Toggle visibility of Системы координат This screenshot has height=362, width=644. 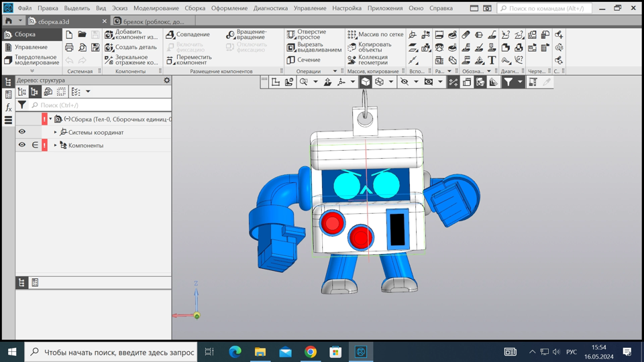21,132
